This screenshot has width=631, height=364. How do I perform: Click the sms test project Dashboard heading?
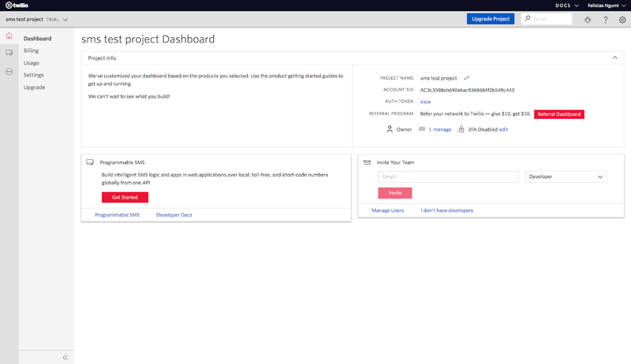click(x=148, y=39)
